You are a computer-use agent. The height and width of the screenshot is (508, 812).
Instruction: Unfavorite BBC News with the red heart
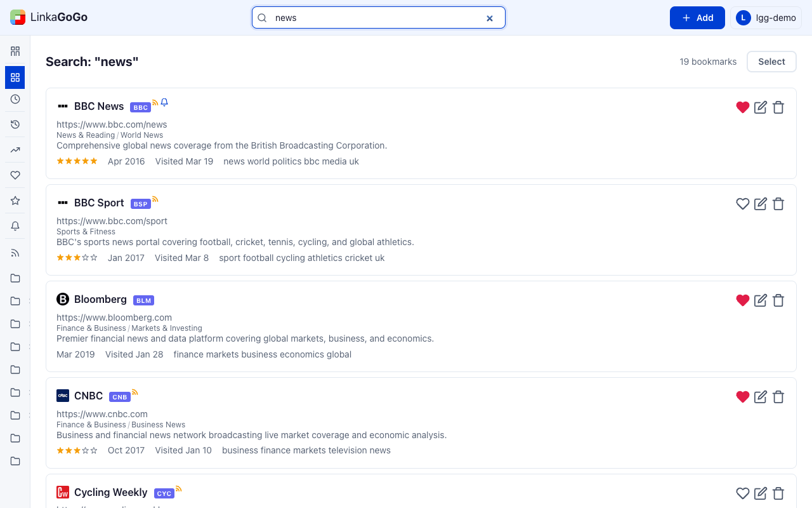tap(743, 107)
